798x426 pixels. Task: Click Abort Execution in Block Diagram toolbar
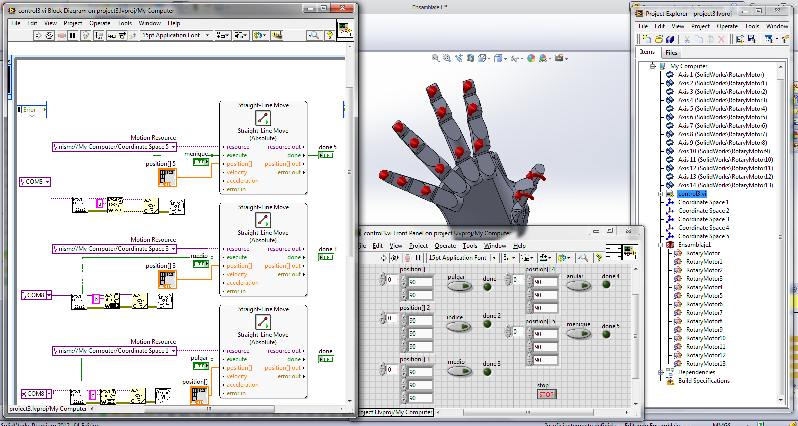point(62,35)
